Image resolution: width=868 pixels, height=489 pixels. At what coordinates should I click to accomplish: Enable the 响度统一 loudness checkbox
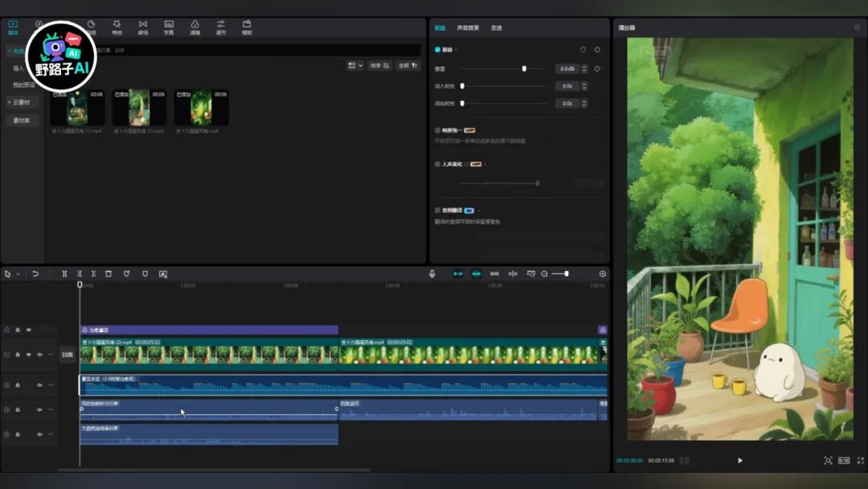[437, 130]
